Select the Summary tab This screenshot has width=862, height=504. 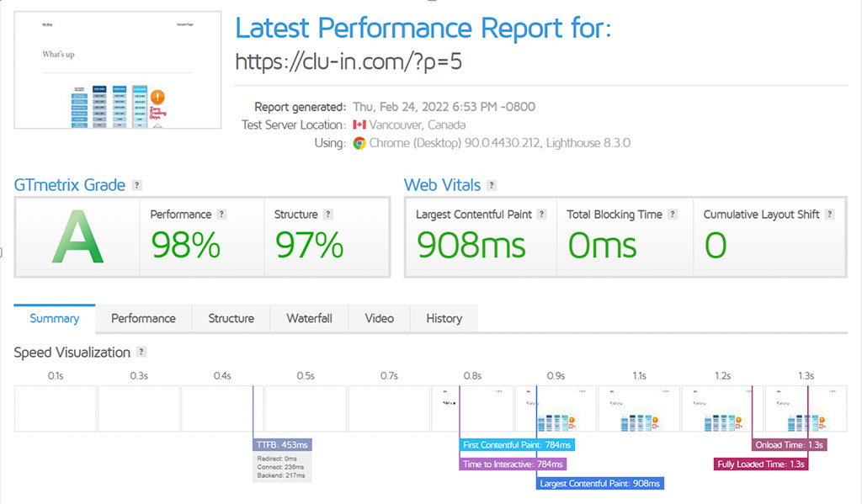pos(55,319)
